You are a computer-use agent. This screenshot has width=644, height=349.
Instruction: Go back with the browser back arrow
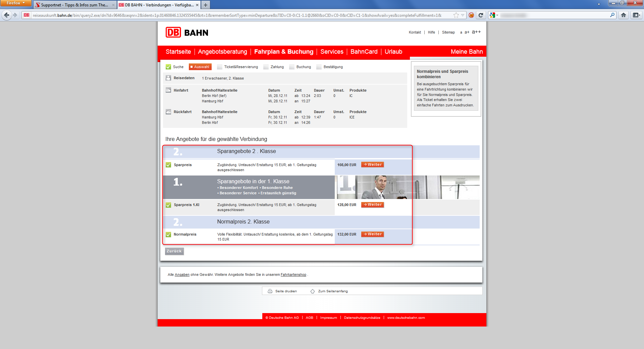click(x=6, y=15)
